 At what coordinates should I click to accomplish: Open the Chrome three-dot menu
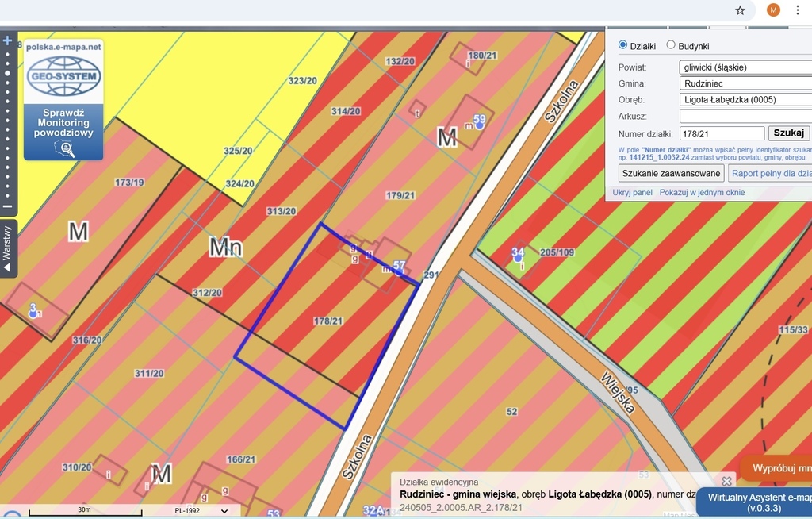(x=798, y=10)
